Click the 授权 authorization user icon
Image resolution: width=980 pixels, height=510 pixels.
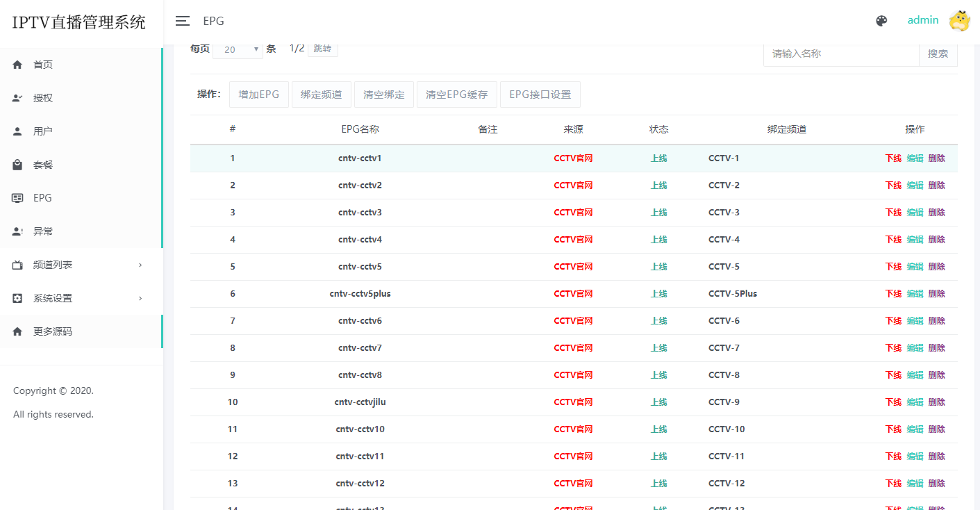coord(18,98)
